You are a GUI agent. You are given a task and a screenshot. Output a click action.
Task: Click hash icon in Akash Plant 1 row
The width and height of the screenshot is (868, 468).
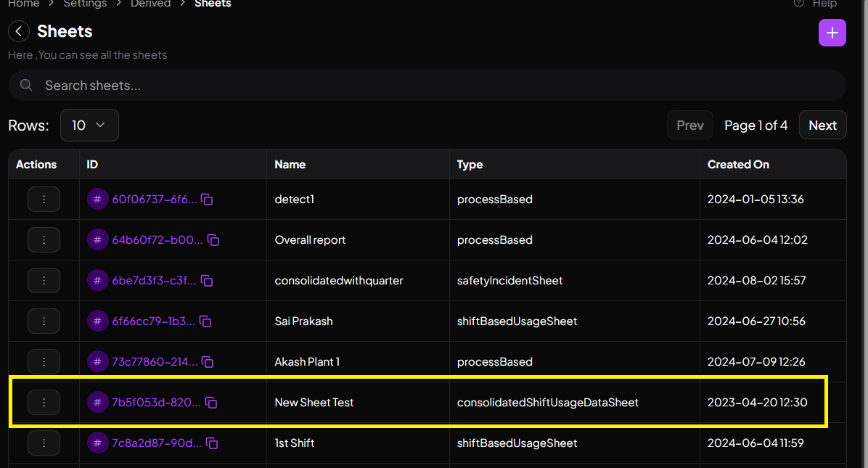click(x=97, y=362)
